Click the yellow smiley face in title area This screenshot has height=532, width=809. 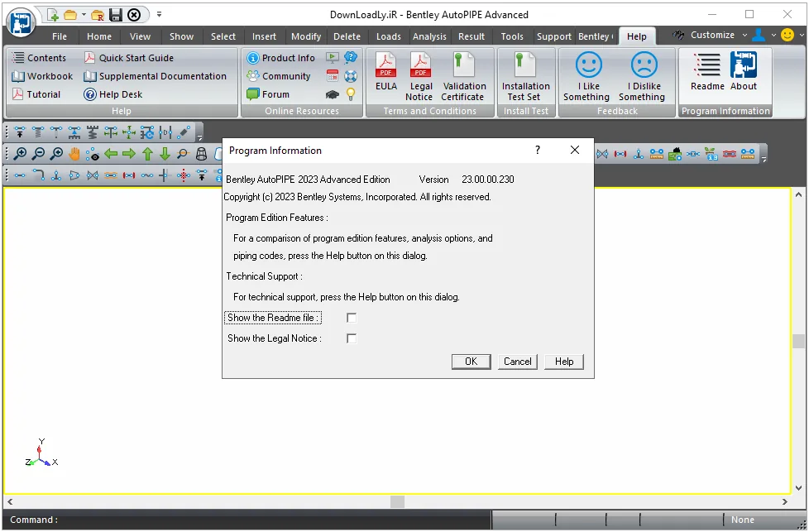pyautogui.click(x=787, y=35)
